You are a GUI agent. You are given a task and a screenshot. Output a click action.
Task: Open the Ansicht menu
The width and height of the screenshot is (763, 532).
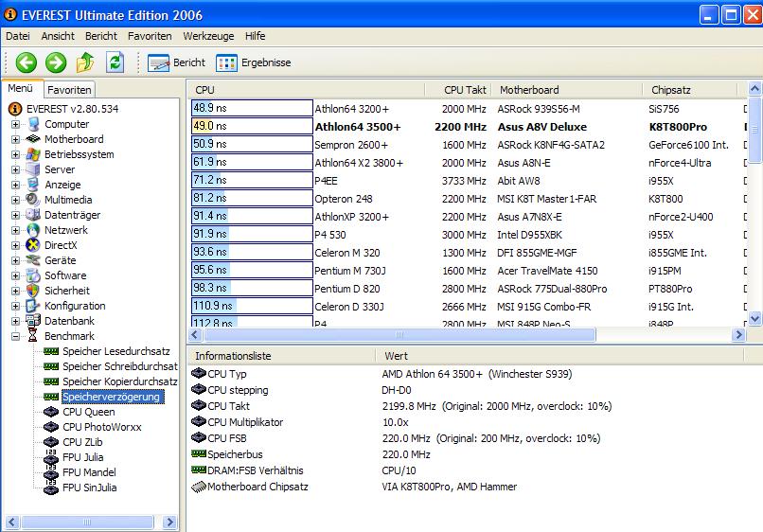click(58, 36)
